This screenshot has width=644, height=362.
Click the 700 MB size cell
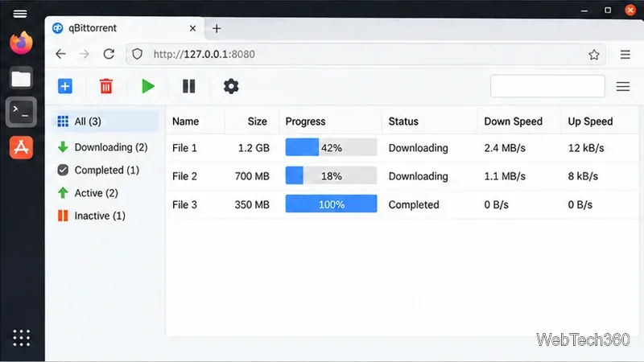click(252, 176)
